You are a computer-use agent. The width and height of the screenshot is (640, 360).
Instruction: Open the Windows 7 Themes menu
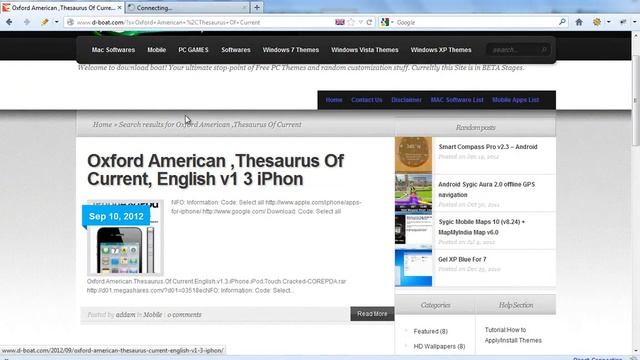(x=291, y=50)
